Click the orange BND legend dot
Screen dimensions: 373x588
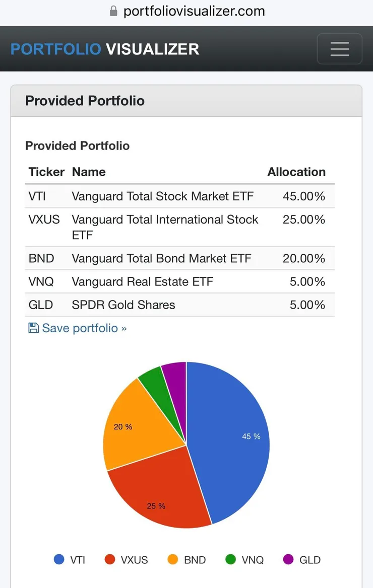[173, 559]
